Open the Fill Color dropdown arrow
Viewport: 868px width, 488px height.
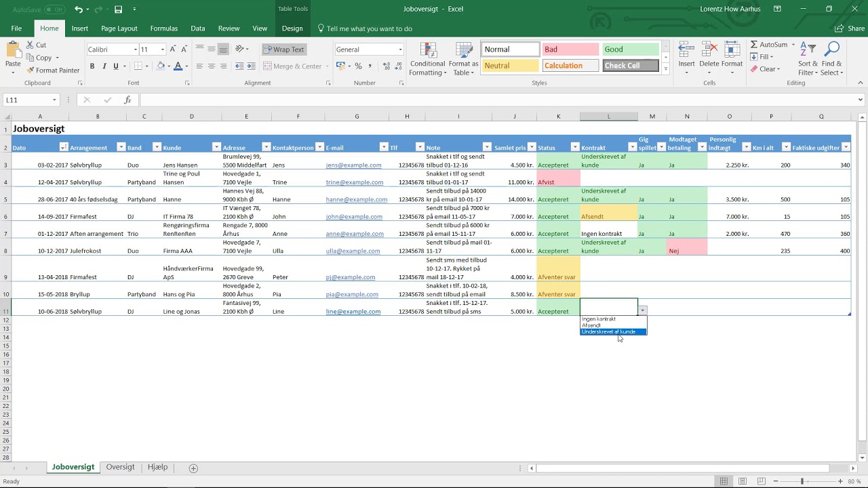[x=169, y=66]
